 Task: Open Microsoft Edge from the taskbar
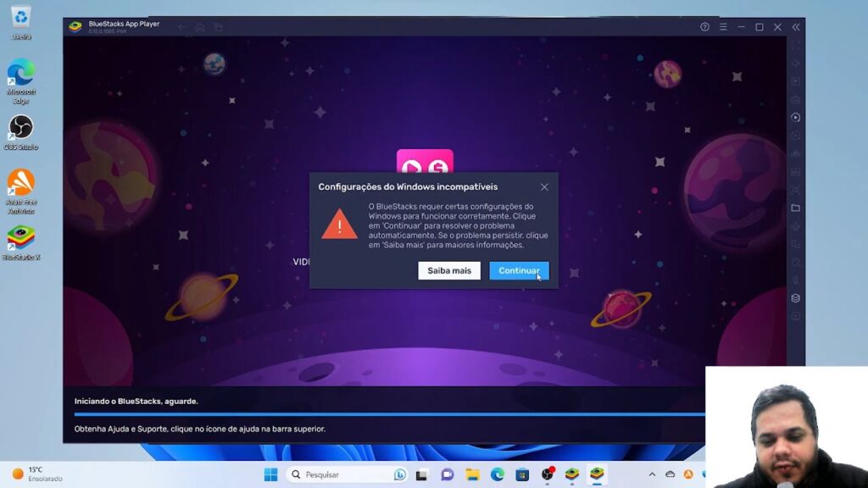point(497,474)
